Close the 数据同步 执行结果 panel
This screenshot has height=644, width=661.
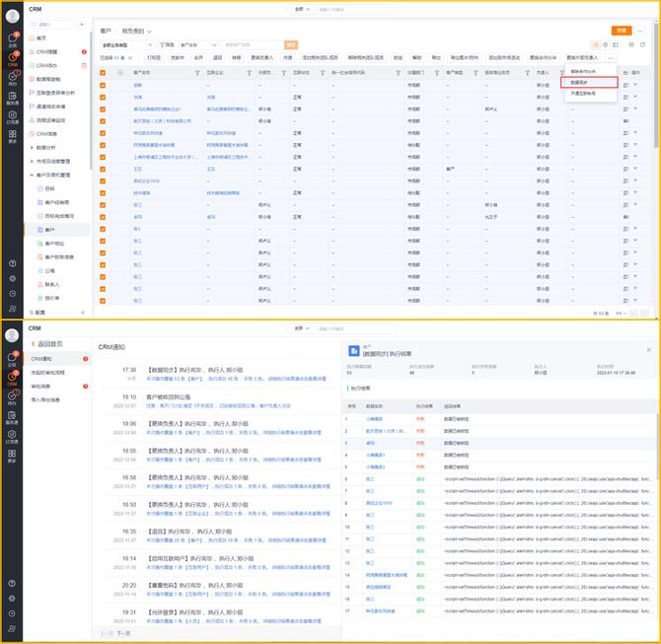coord(648,349)
